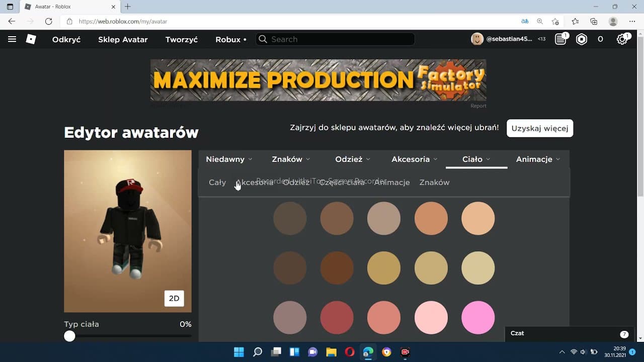Click the Robux currency icon
644x362 pixels.
point(582,39)
